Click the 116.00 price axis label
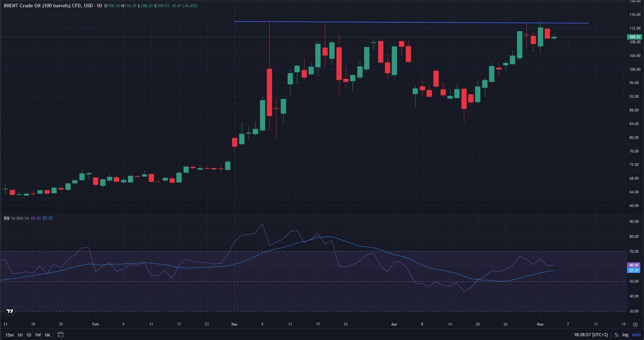644x340 pixels. [x=635, y=15]
